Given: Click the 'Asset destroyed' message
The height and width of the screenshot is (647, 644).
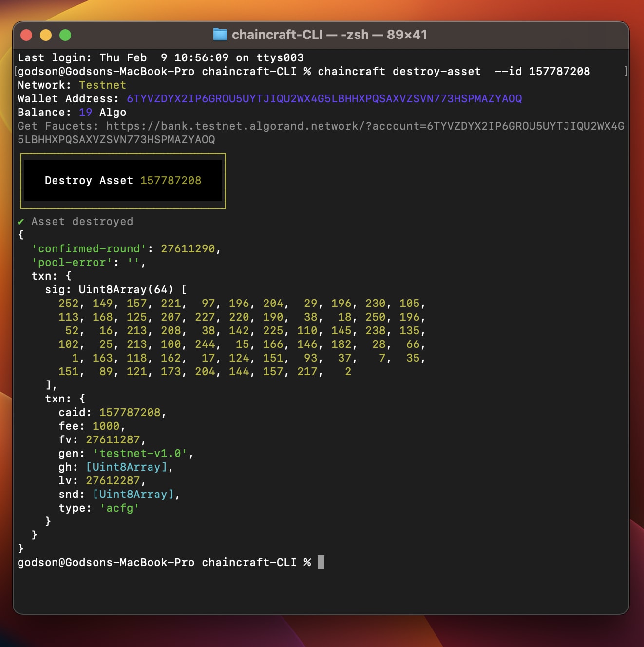Looking at the screenshot, I should (x=82, y=221).
